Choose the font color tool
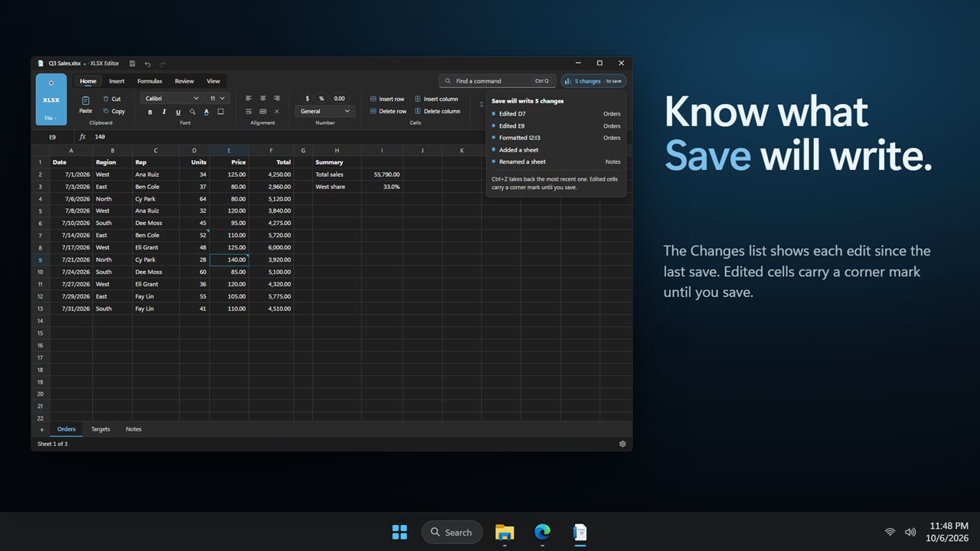 207,112
